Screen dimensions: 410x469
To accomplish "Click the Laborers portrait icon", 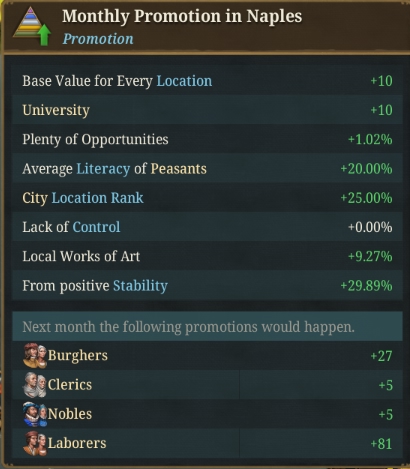I will click(35, 444).
